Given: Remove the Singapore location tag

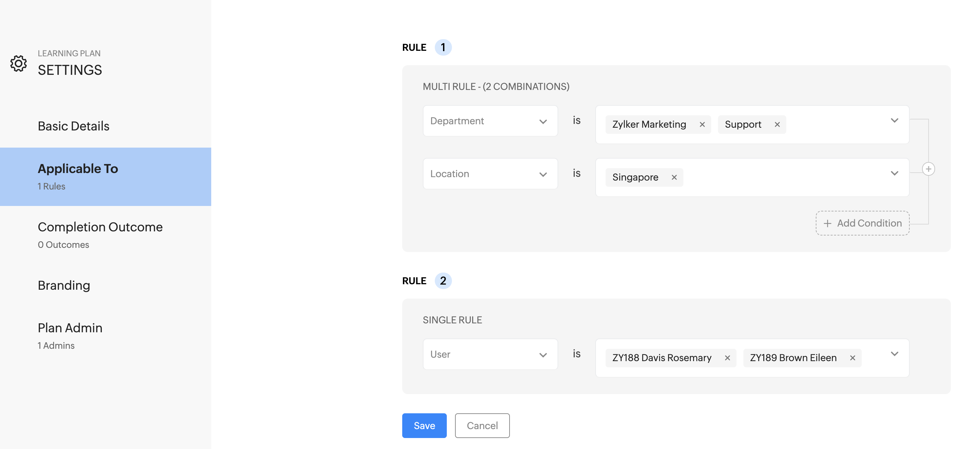Looking at the screenshot, I should tap(674, 177).
